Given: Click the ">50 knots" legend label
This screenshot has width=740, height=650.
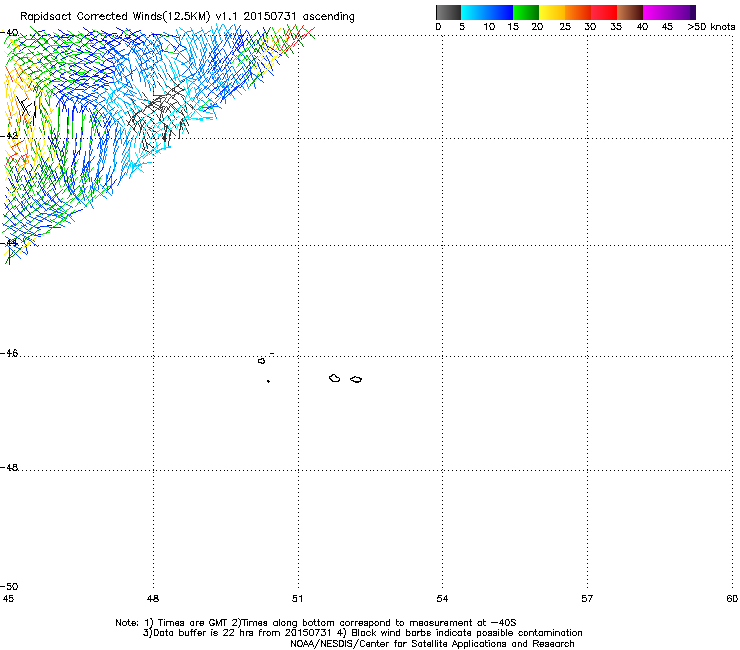Looking at the screenshot, I should pyautogui.click(x=711, y=27).
